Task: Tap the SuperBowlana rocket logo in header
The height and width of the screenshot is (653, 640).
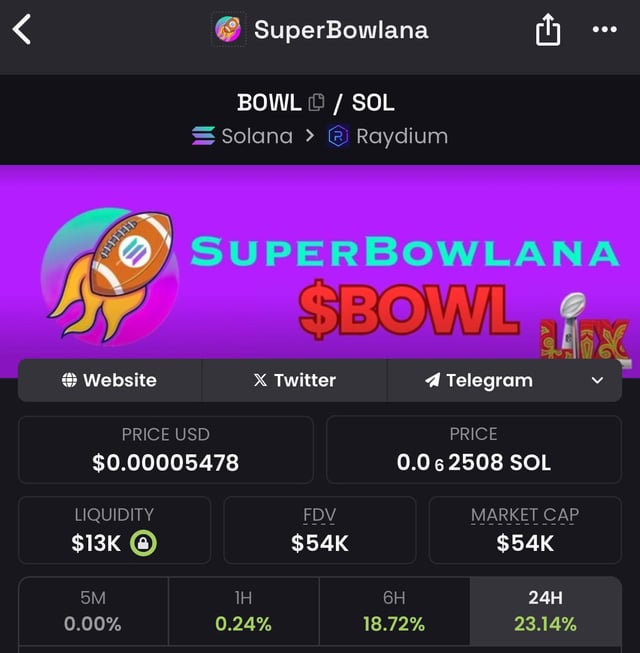Action: click(x=228, y=30)
